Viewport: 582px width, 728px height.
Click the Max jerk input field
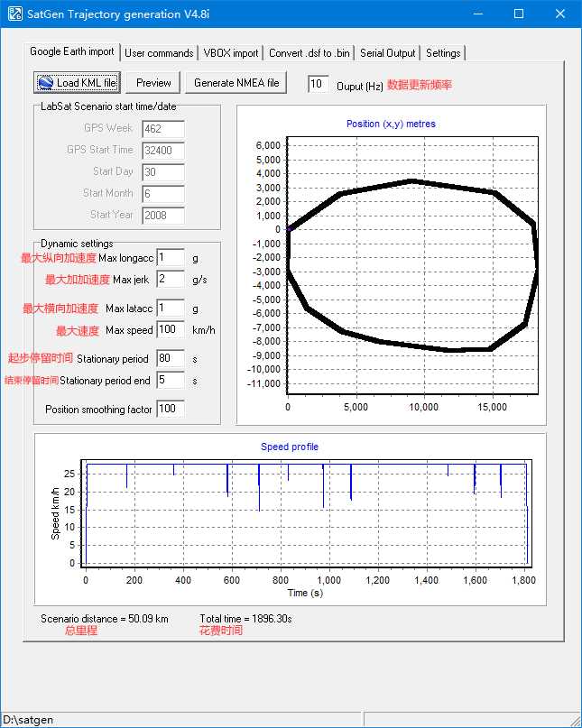(x=171, y=279)
